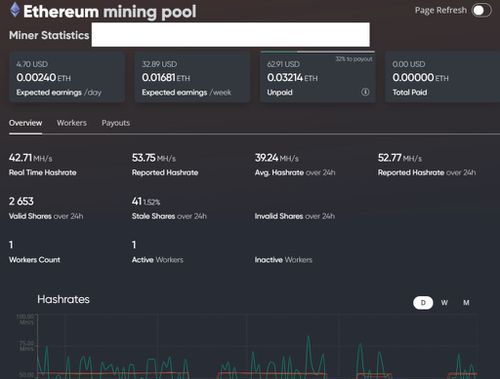Click the 0.00 USD total paid amount
This screenshot has width=500, height=379.
[x=409, y=64]
